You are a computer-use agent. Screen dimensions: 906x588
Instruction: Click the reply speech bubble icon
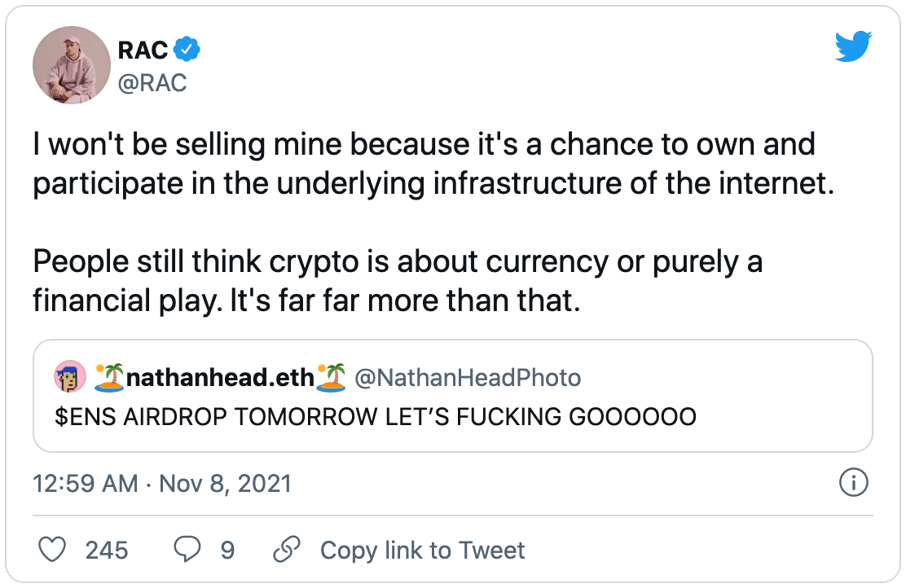(x=187, y=551)
